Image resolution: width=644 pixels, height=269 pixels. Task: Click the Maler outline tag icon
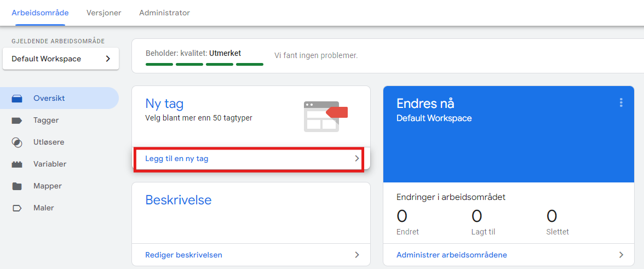point(17,208)
